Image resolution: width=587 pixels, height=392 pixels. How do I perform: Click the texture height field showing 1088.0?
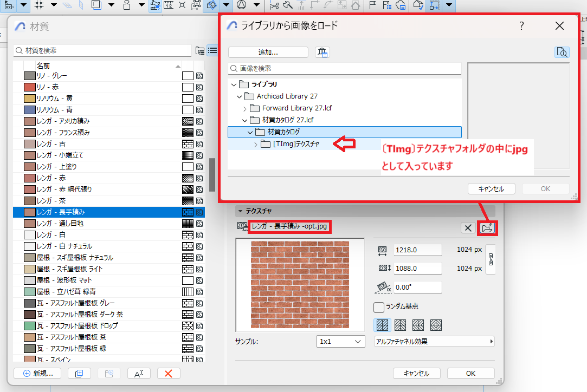click(418, 268)
